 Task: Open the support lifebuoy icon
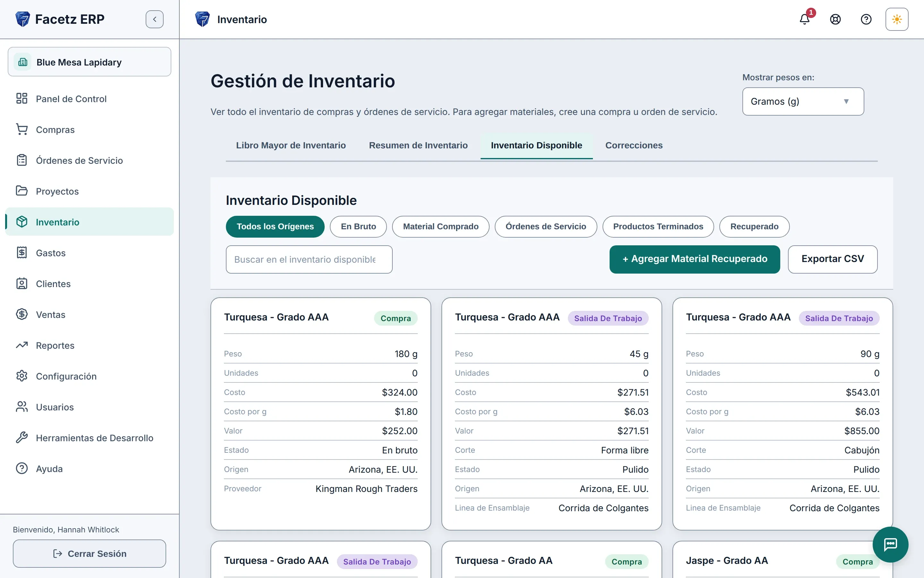click(835, 19)
